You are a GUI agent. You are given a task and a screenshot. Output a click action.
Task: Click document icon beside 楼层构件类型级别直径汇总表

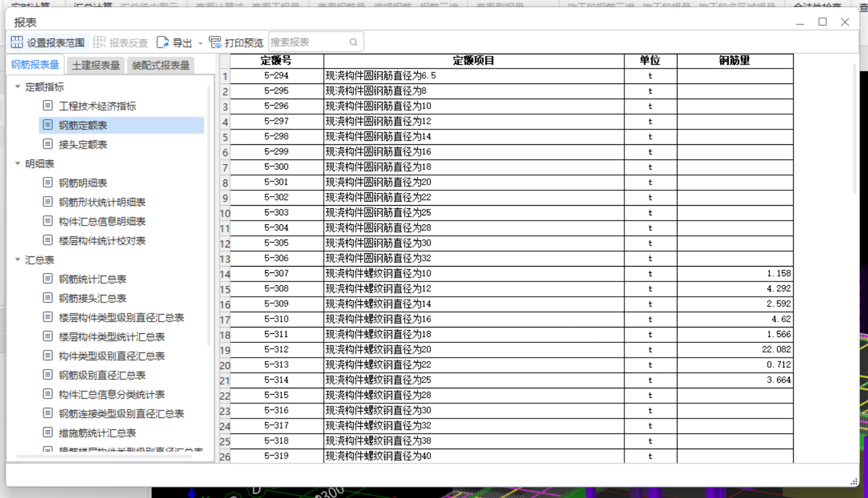pos(47,317)
